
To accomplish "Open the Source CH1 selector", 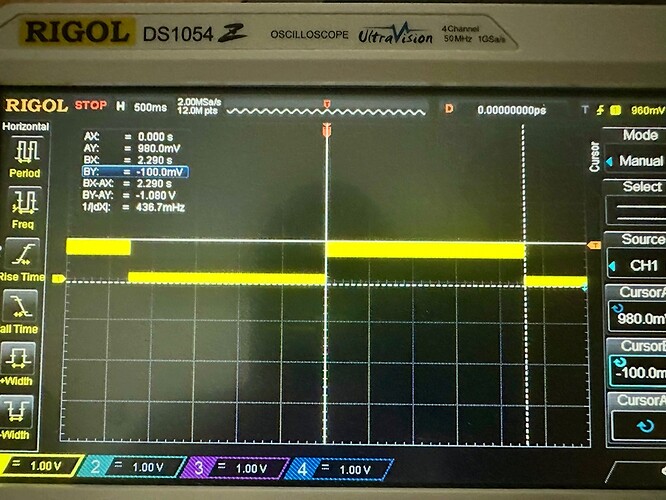I will tap(636, 255).
